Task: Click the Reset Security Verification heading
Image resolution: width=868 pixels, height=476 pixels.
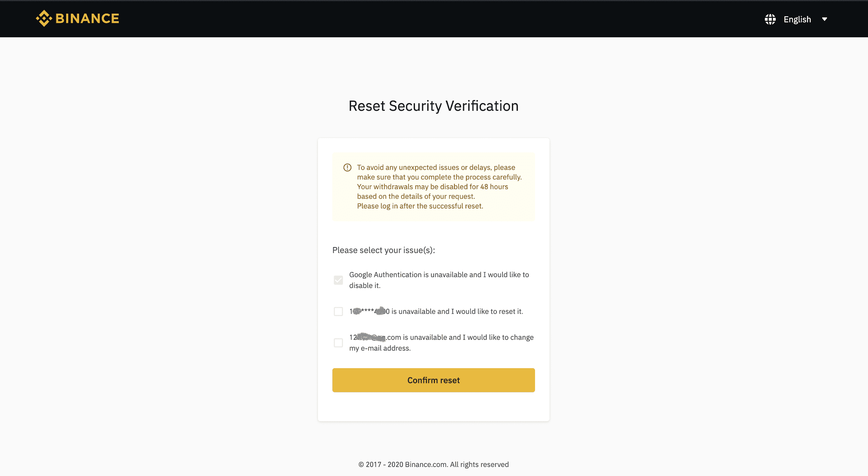Action: [x=433, y=106]
